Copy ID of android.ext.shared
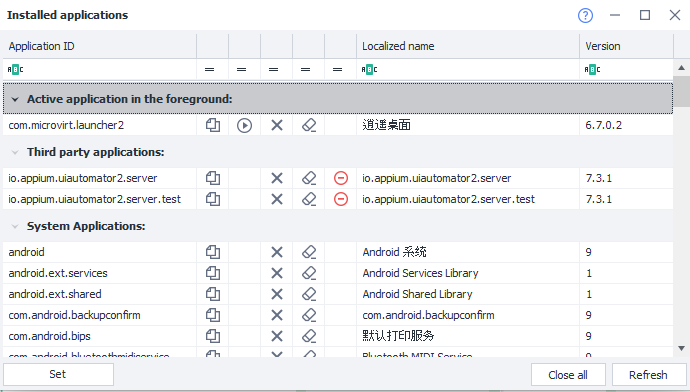Image resolution: width=690 pixels, height=392 pixels. click(x=213, y=294)
